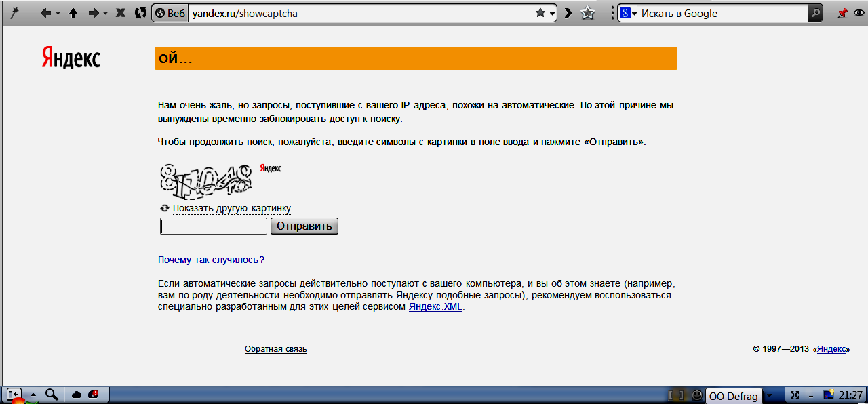Click the red pin icon in toolbar

coord(842,13)
